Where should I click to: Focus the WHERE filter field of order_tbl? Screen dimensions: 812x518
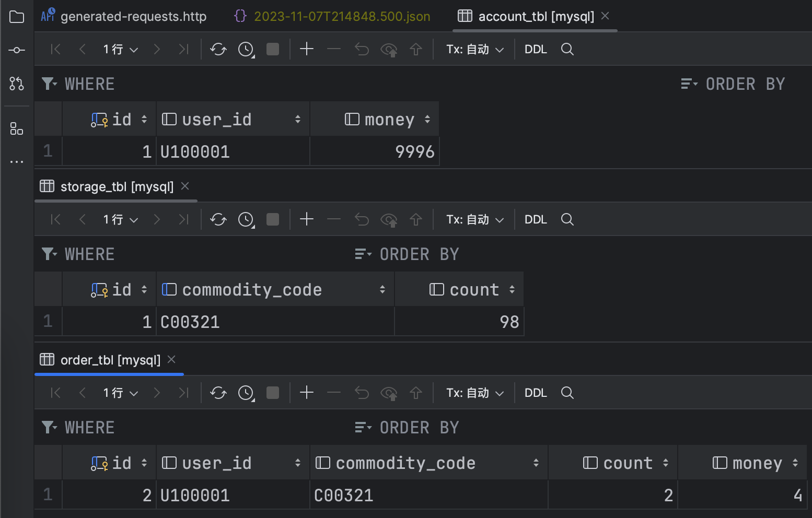pyautogui.click(x=193, y=428)
